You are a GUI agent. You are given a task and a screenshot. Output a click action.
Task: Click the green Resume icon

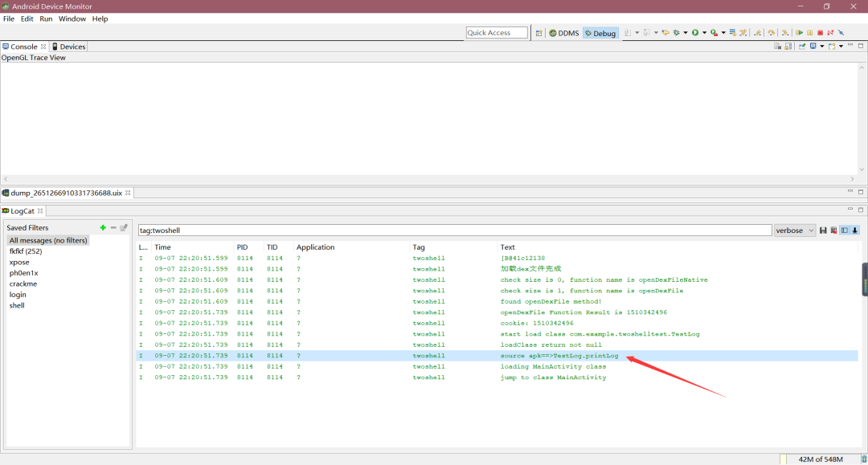pyautogui.click(x=800, y=33)
